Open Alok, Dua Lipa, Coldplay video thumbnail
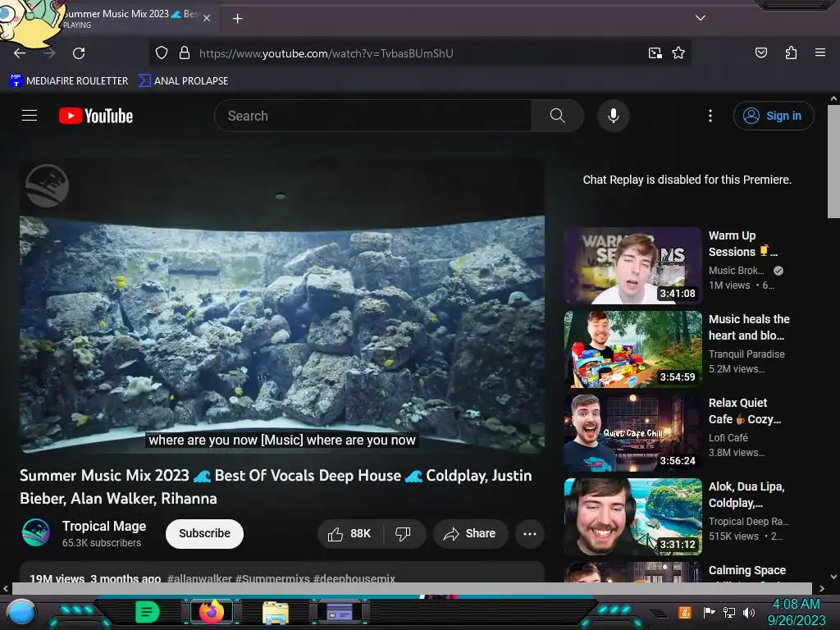 pos(632,517)
